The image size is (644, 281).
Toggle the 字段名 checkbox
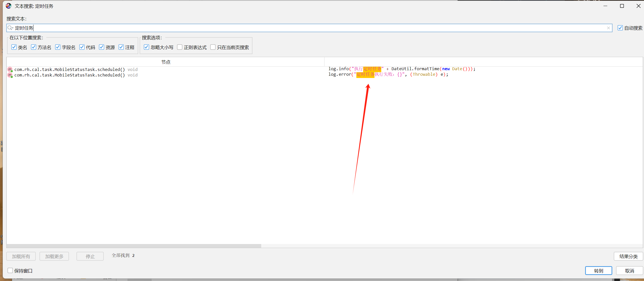click(x=58, y=47)
